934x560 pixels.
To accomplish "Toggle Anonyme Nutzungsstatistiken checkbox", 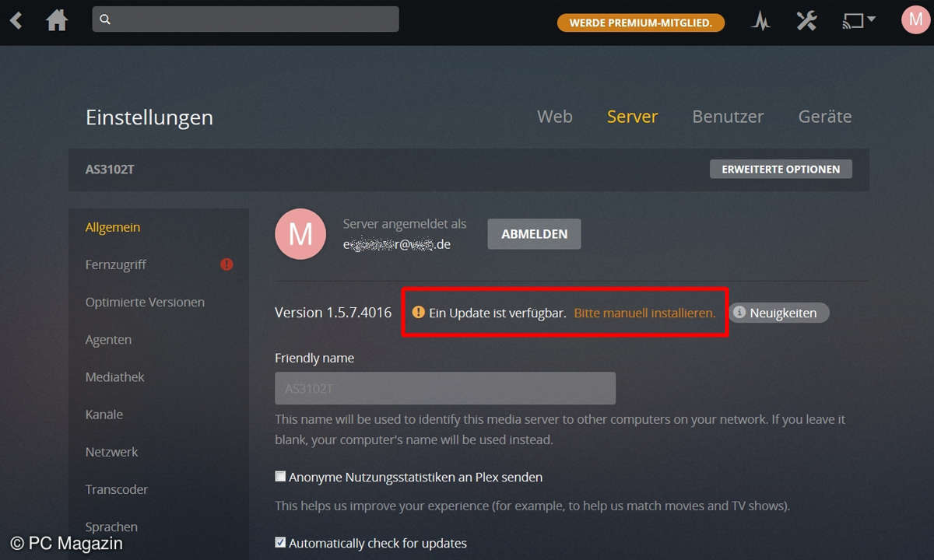I will coord(280,477).
